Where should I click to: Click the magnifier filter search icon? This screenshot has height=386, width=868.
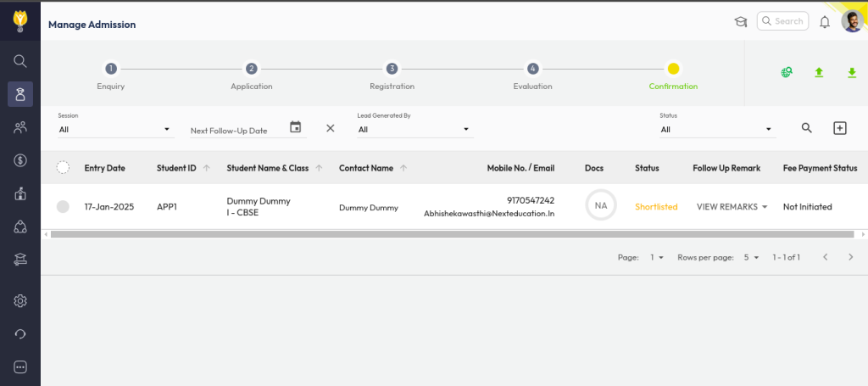pyautogui.click(x=807, y=128)
